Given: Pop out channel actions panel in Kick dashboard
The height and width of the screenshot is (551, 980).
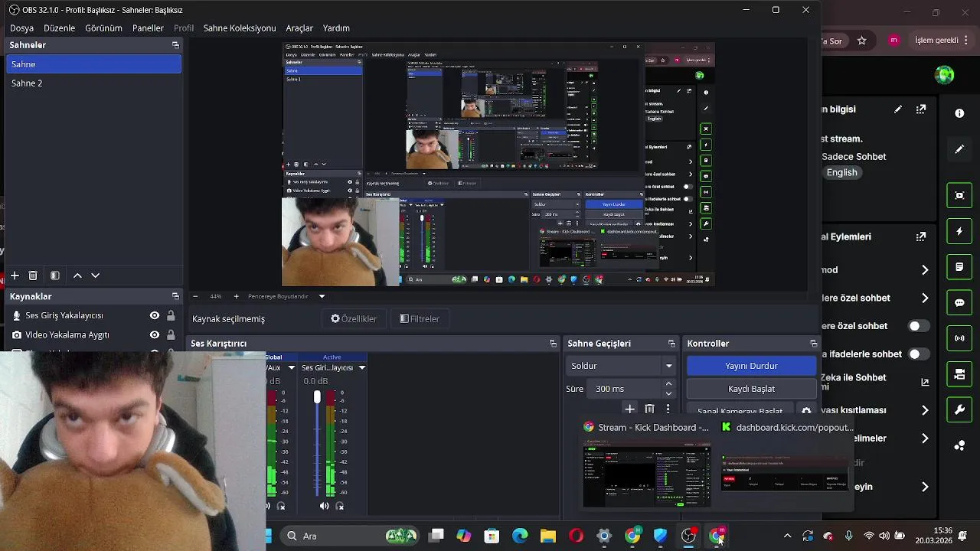Looking at the screenshot, I should click(x=921, y=236).
